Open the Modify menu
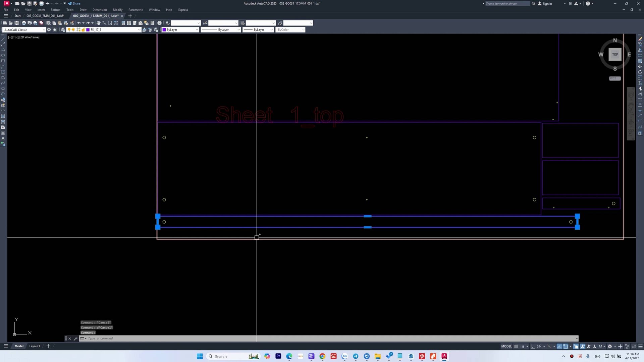The width and height of the screenshot is (644, 362). click(x=117, y=10)
